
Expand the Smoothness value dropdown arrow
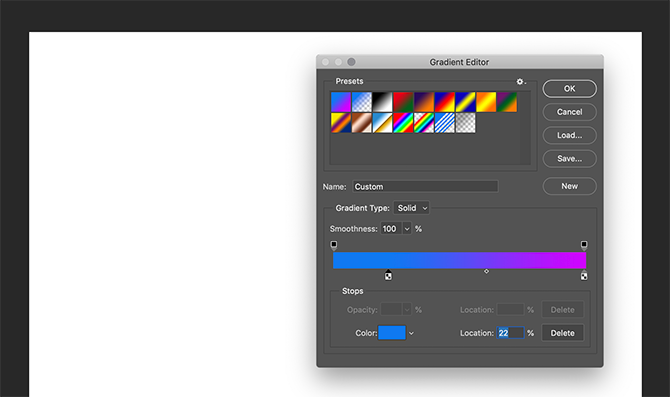[x=407, y=229]
